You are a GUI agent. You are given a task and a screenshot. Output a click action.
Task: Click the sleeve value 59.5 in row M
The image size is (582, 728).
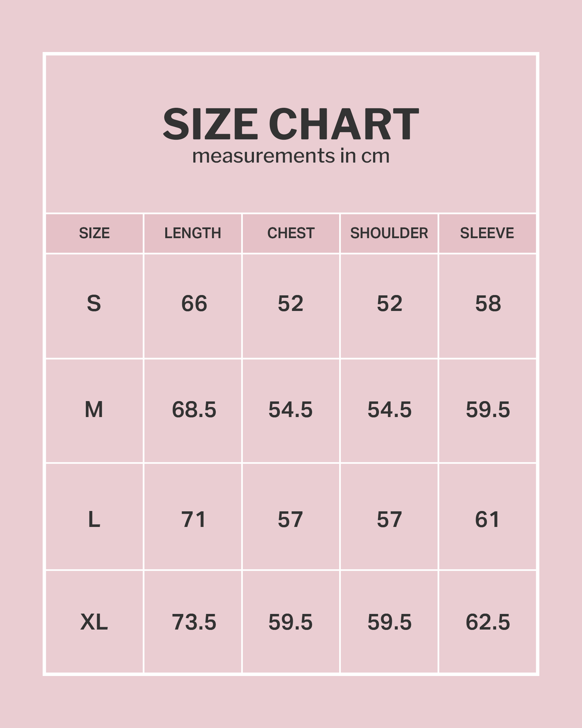[488, 410]
